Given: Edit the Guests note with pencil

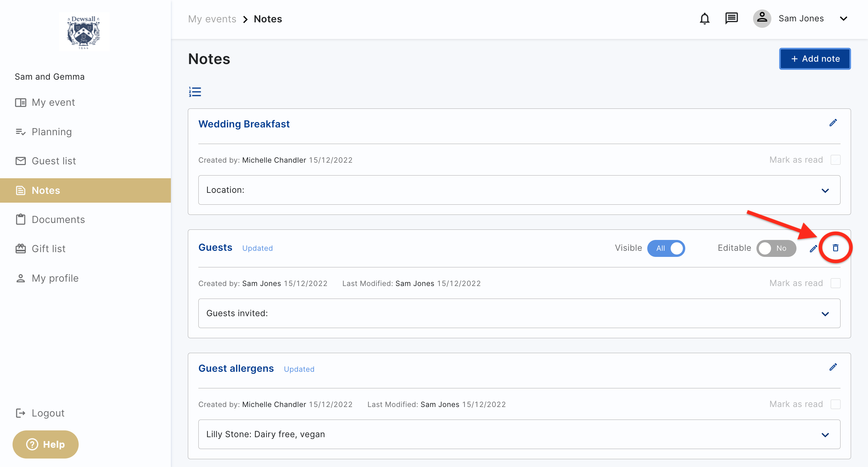Looking at the screenshot, I should [813, 248].
